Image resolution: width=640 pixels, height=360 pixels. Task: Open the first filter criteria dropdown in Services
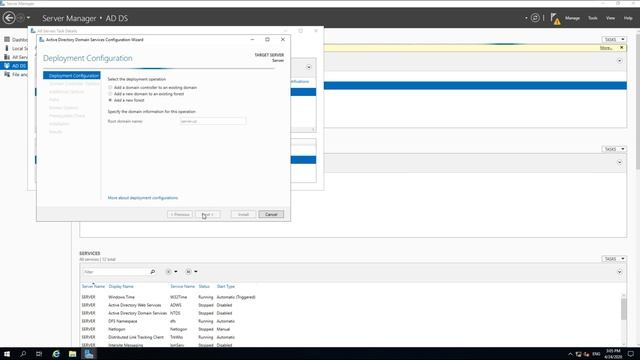pyautogui.click(x=171, y=272)
